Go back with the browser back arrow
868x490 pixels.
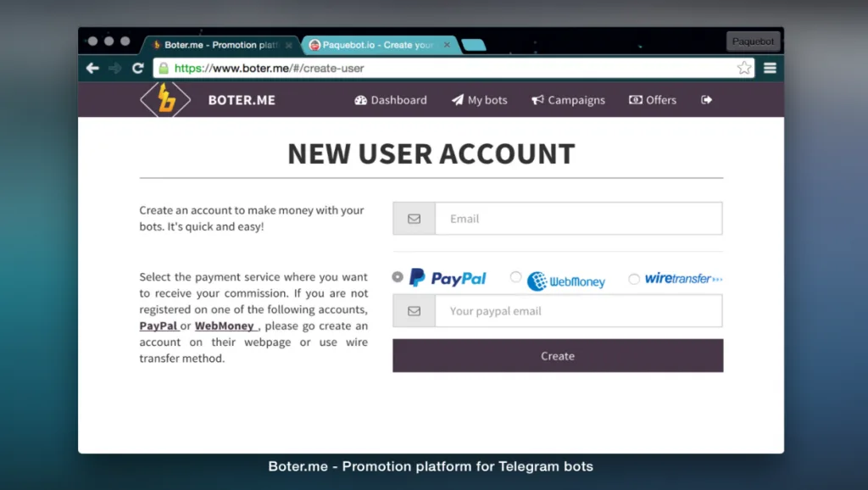coord(92,68)
